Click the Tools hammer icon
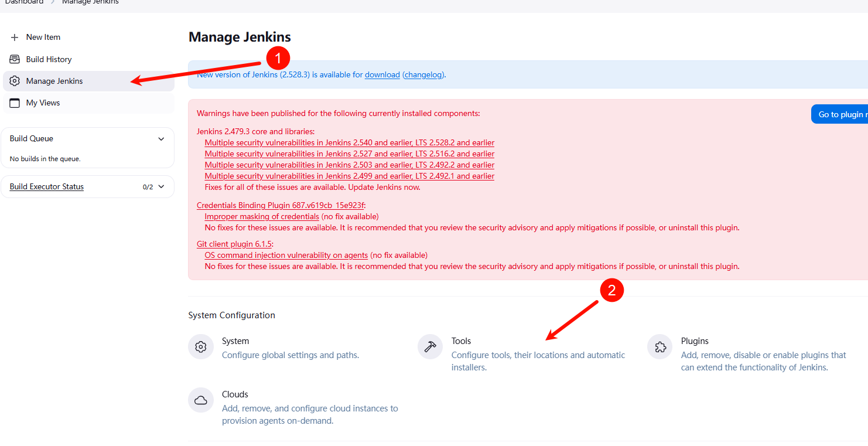868x446 pixels. coord(430,347)
